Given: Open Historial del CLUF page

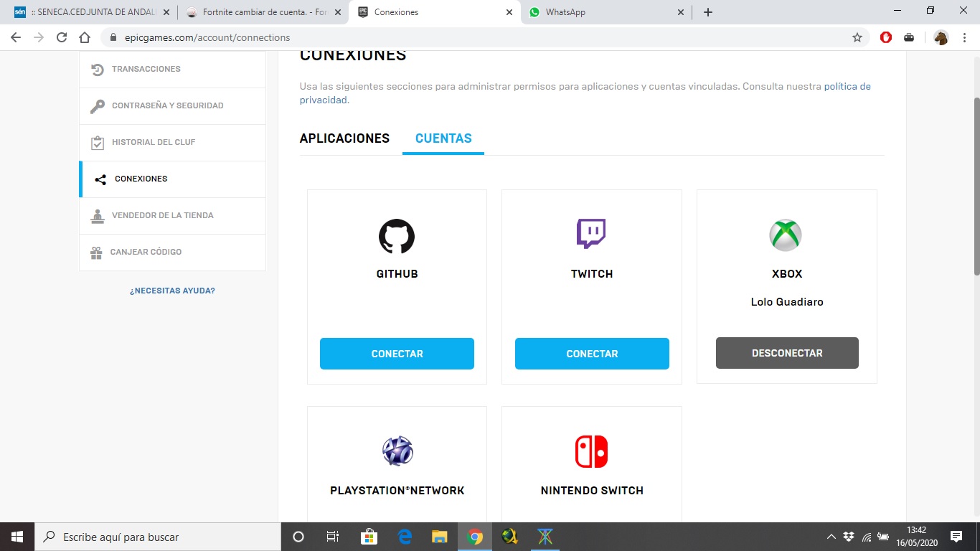Looking at the screenshot, I should [x=153, y=142].
